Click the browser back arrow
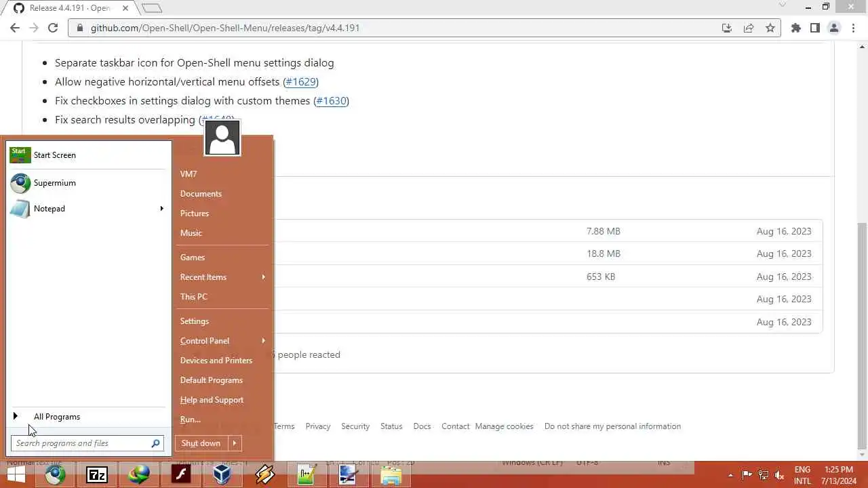 15,28
